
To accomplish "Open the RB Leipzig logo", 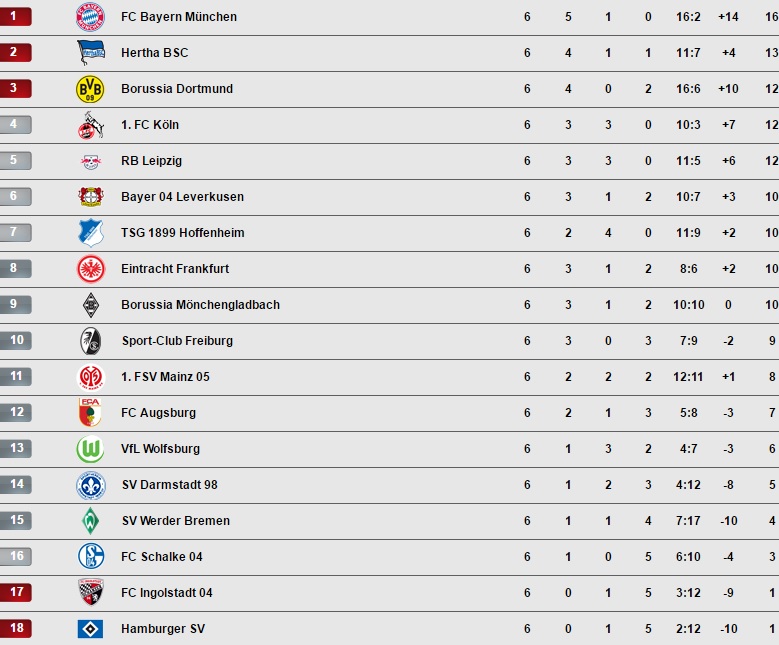I will pos(91,161).
